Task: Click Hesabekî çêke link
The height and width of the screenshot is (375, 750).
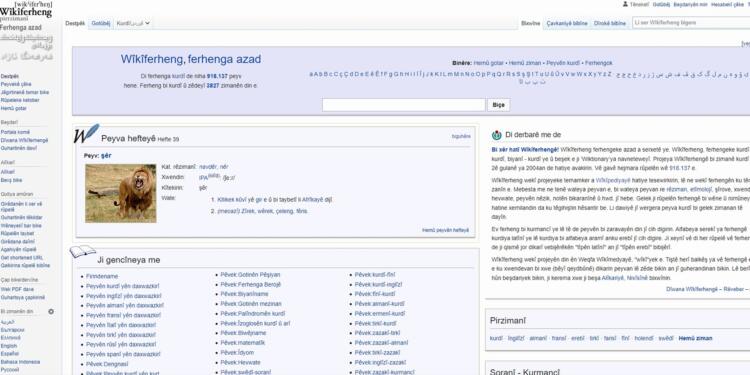Action: coord(727,4)
